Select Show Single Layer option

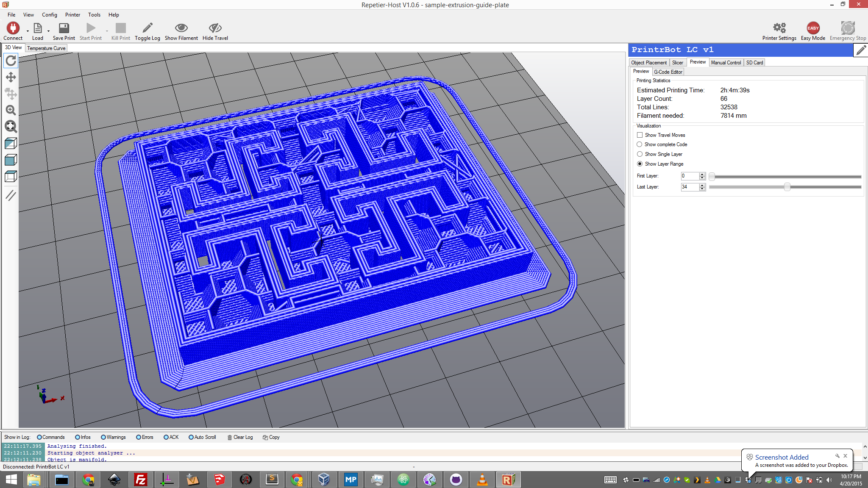[x=640, y=154]
